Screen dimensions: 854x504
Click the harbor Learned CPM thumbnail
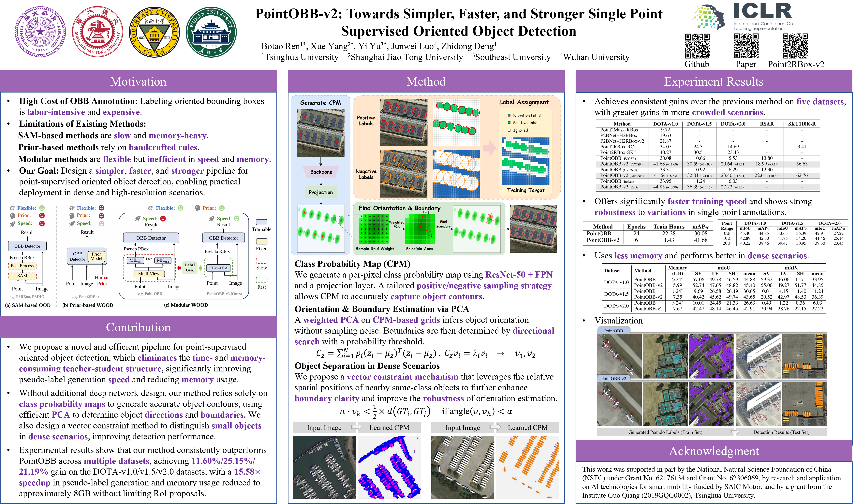click(x=389, y=467)
